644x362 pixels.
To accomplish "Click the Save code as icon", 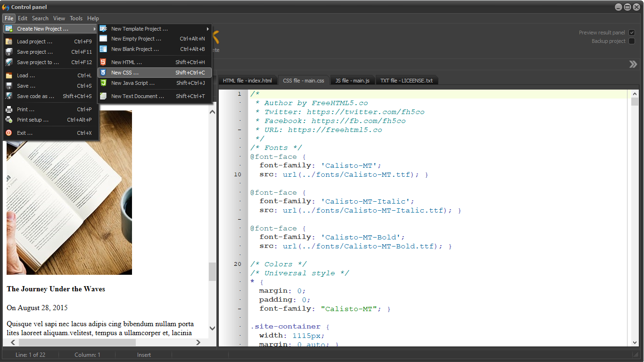I will tap(9, 96).
